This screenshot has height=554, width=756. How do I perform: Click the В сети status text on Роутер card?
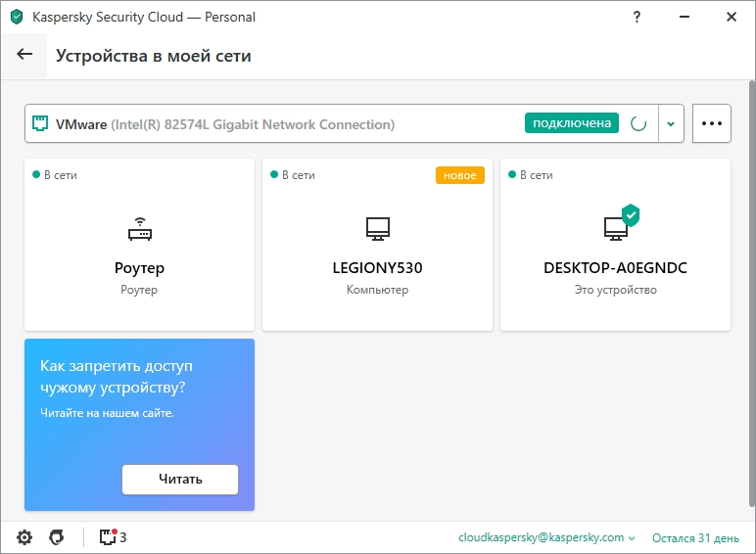tap(61, 175)
